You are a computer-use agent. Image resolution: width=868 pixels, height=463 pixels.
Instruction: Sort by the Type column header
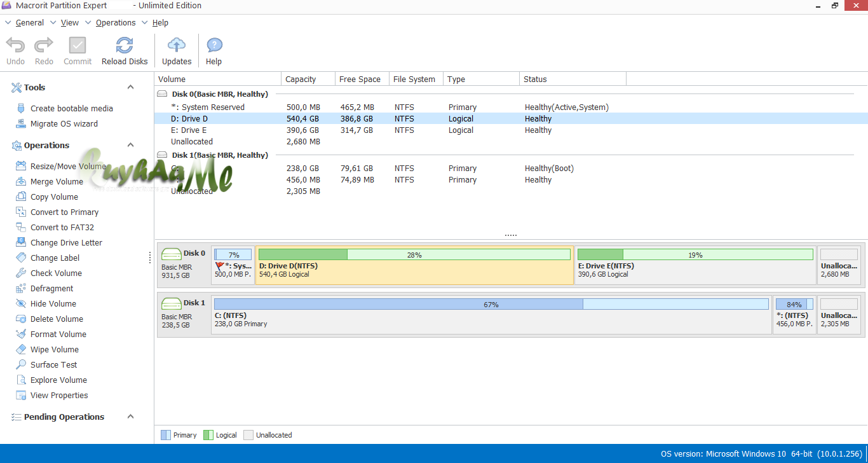tap(482, 79)
